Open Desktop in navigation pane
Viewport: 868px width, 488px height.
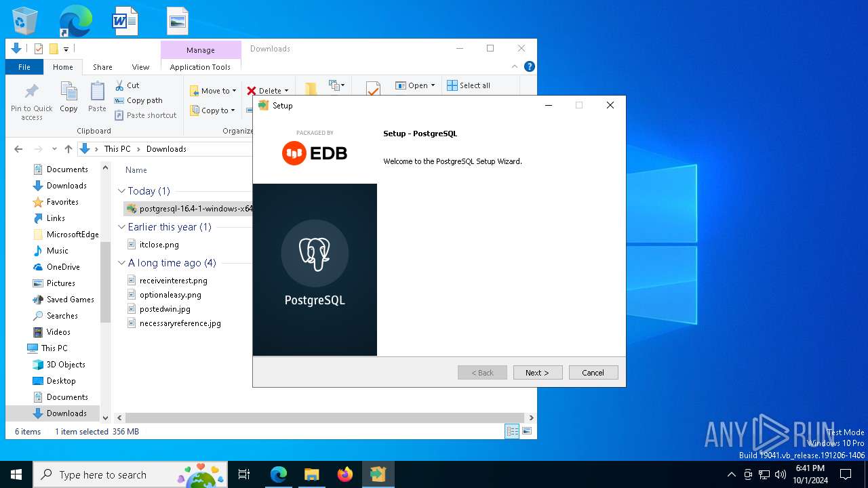pos(61,381)
